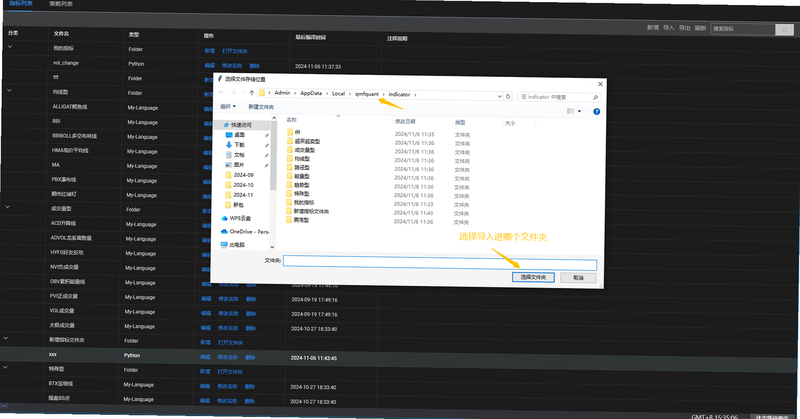Click 刷新 in the top-right toolbar
Image resolution: width=800 pixels, height=419 pixels.
click(701, 28)
